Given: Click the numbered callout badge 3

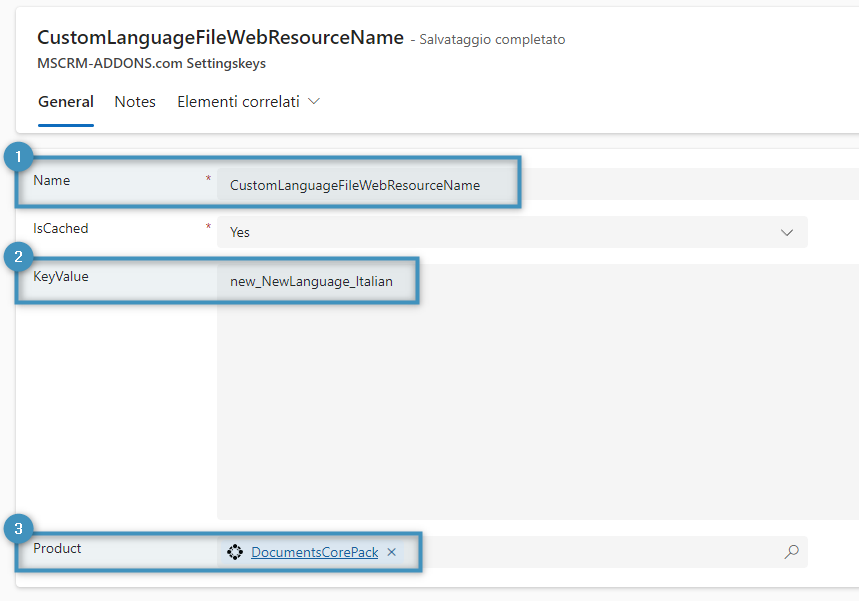Looking at the screenshot, I should (17, 527).
